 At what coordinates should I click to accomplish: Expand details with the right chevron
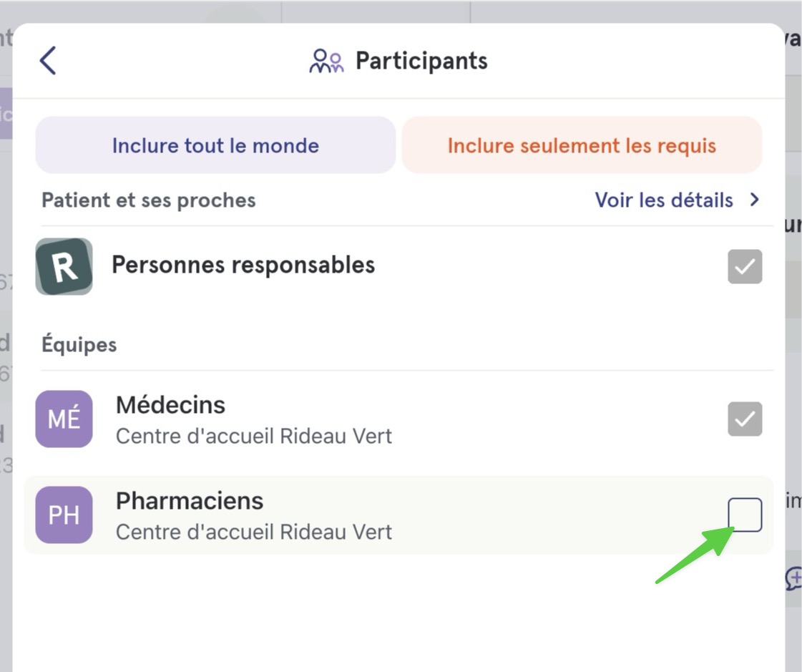click(x=755, y=200)
